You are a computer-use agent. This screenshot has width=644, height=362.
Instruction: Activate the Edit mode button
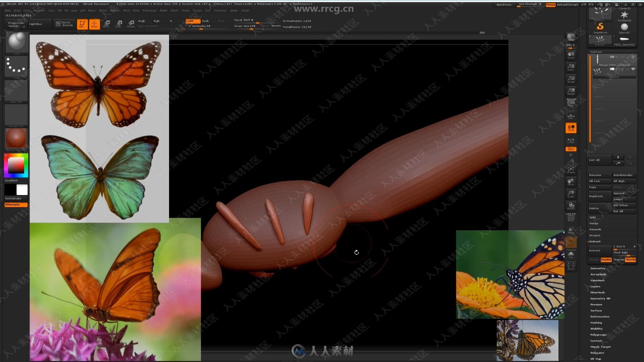coord(82,24)
